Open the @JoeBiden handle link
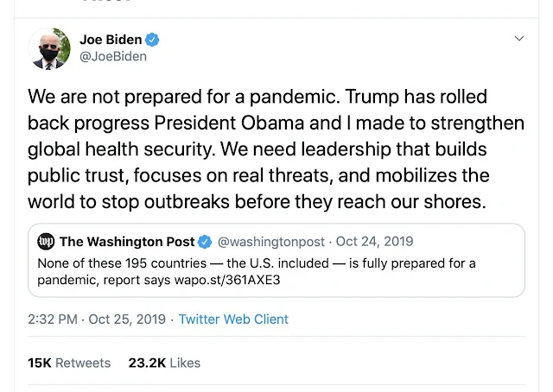This screenshot has width=553, height=392. 113,56
